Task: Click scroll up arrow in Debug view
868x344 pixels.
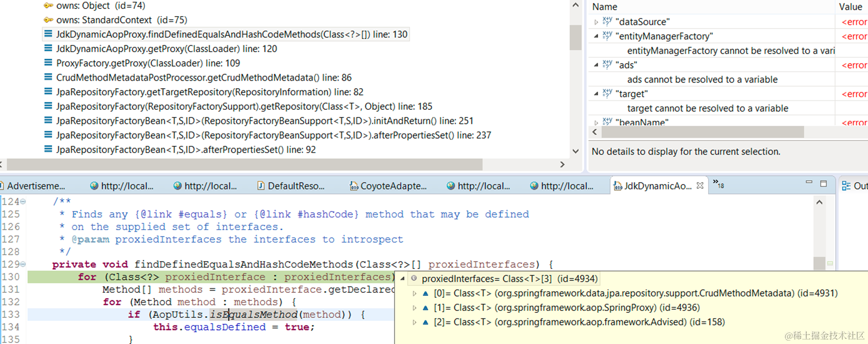Action: tap(576, 5)
